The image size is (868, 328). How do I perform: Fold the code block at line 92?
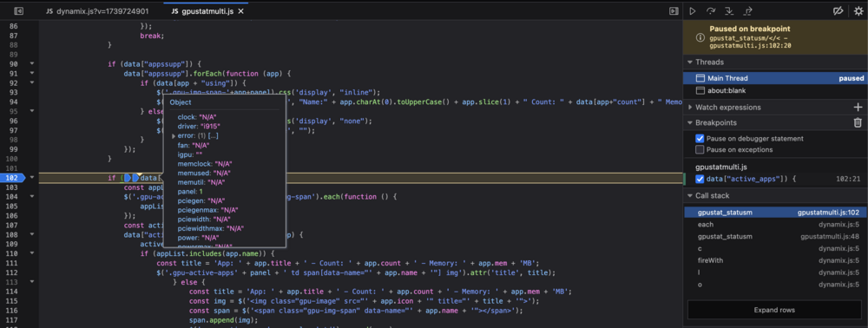(x=31, y=82)
